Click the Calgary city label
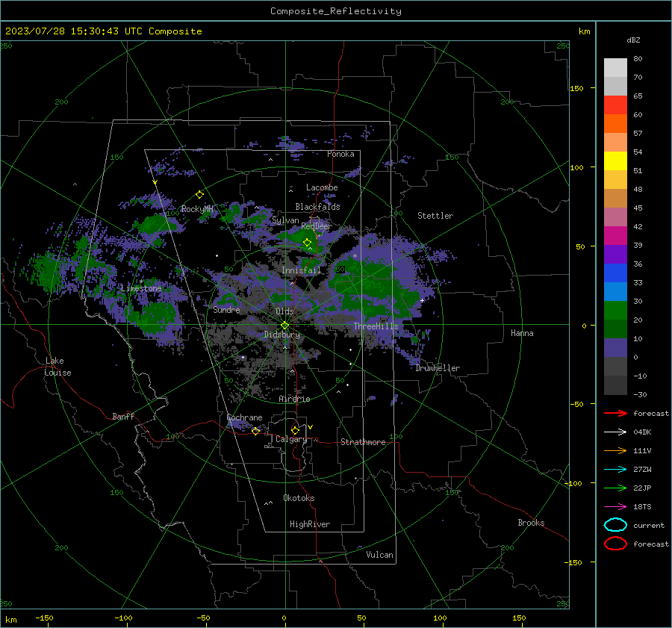Screen dimensions: 672x628 pos(291,439)
